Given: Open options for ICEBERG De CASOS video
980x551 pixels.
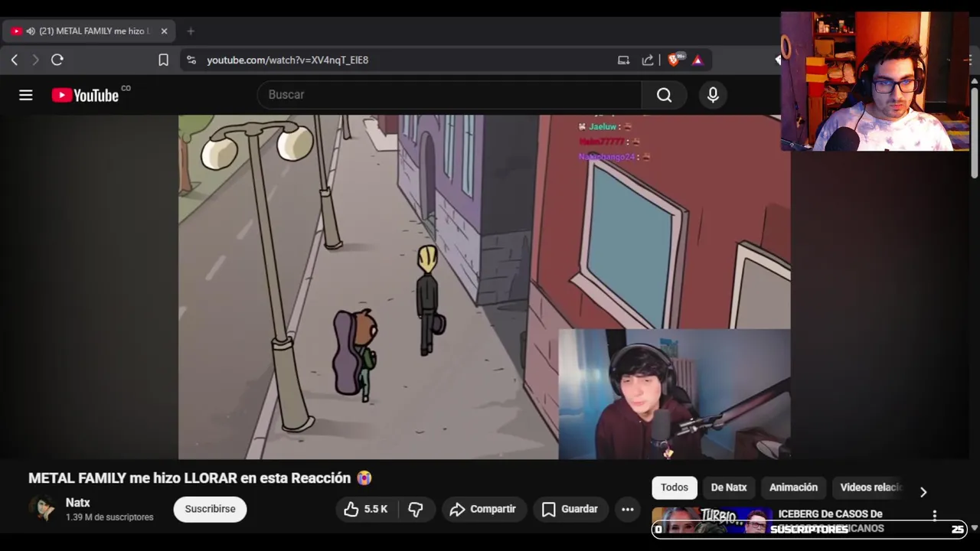Looking at the screenshot, I should point(934,515).
